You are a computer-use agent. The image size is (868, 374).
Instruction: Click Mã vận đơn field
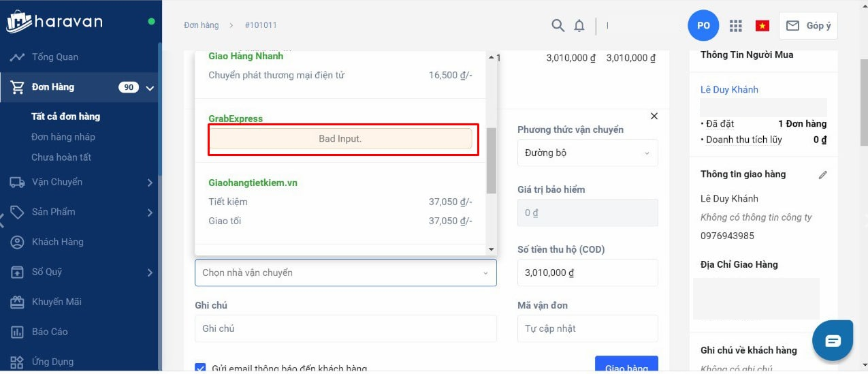click(588, 328)
